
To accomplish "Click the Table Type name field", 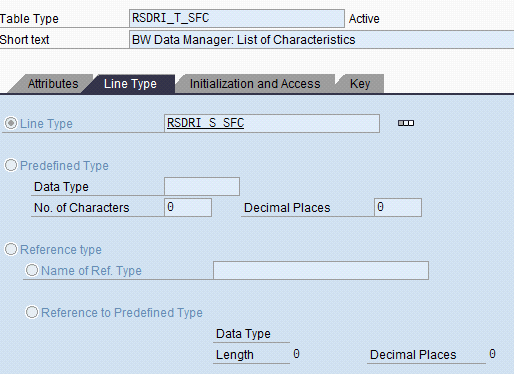I will (237, 18).
